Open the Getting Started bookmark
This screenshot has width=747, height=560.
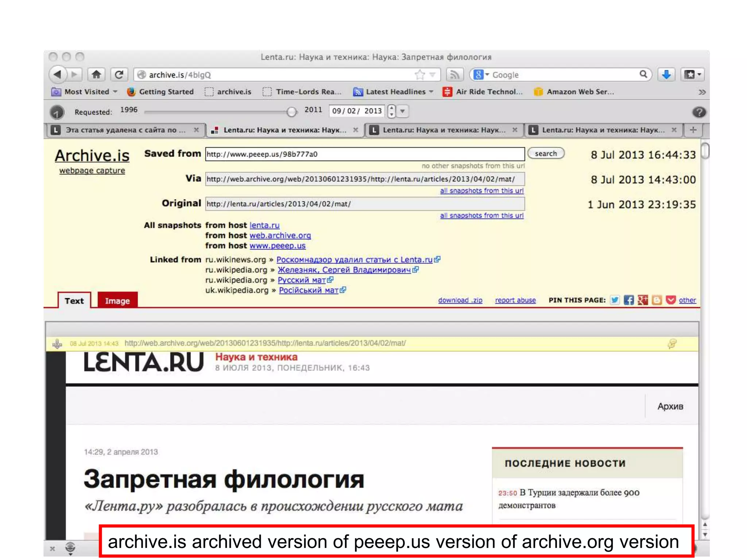160,92
